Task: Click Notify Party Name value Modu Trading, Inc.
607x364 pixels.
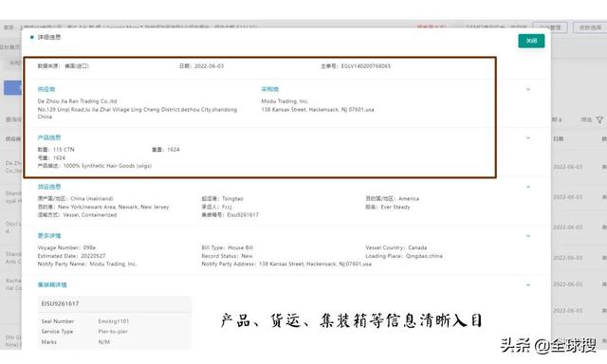Action: pyautogui.click(x=113, y=264)
